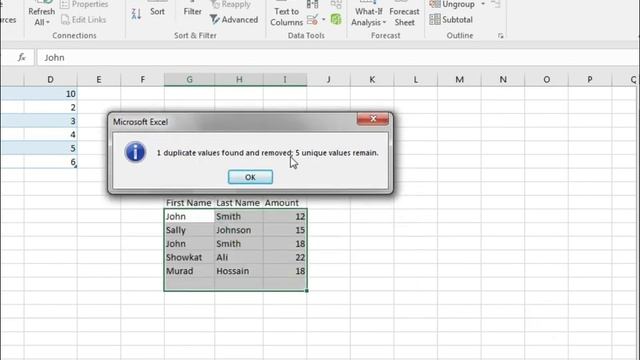
Task: Select column L header
Action: pyautogui.click(x=416, y=80)
